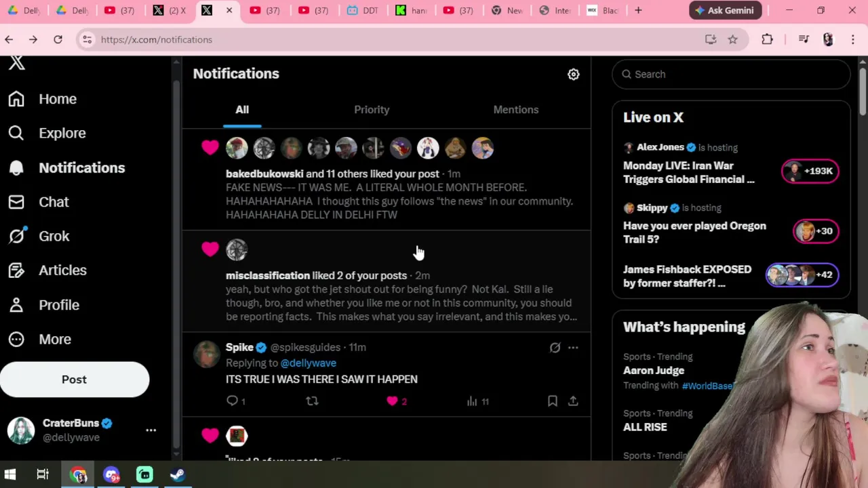
Task: Repost Spike's post
Action: 312,401
